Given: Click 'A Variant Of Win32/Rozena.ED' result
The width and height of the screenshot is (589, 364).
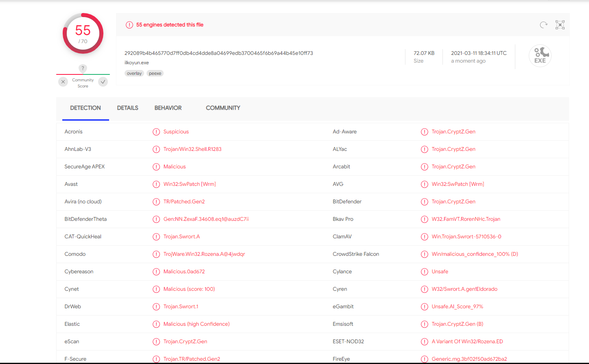Looking at the screenshot, I should 467,342.
